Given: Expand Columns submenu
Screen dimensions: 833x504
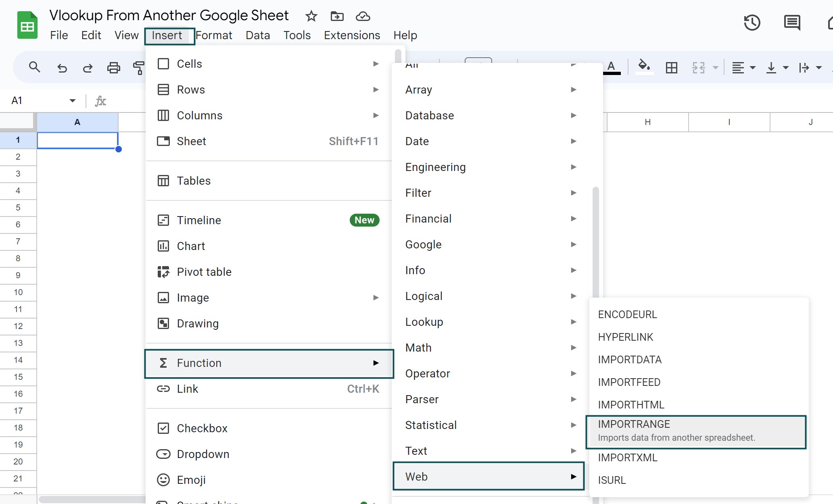Looking at the screenshot, I should click(x=268, y=115).
